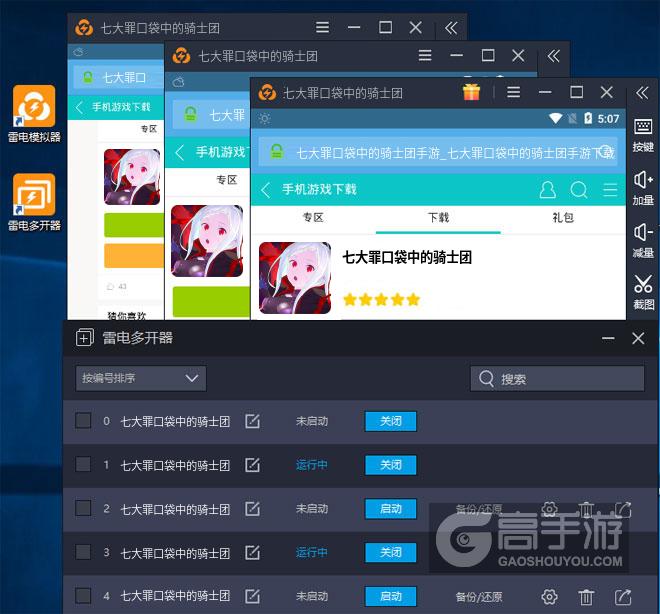Go back with arrow beside 手机游戏下载

pyautogui.click(x=265, y=190)
